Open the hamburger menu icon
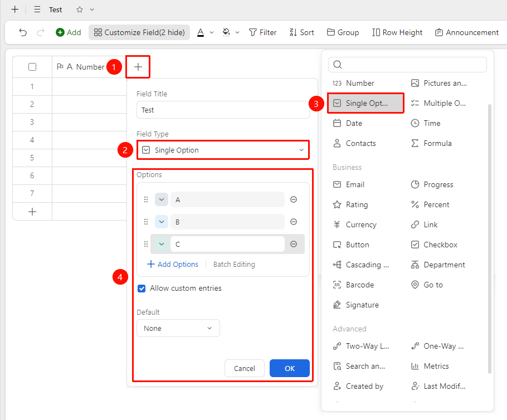Screen dimensions: 507x420 click(x=37, y=9)
